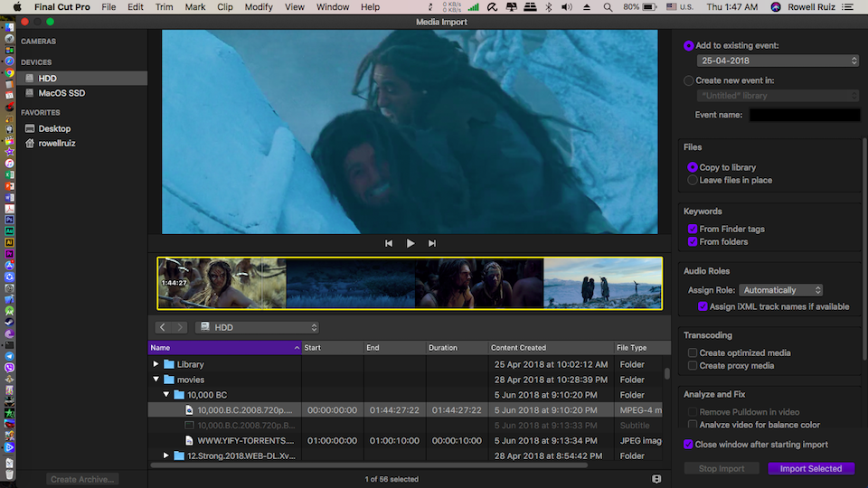Open the Clip menu
The image size is (868, 488).
[x=225, y=7]
